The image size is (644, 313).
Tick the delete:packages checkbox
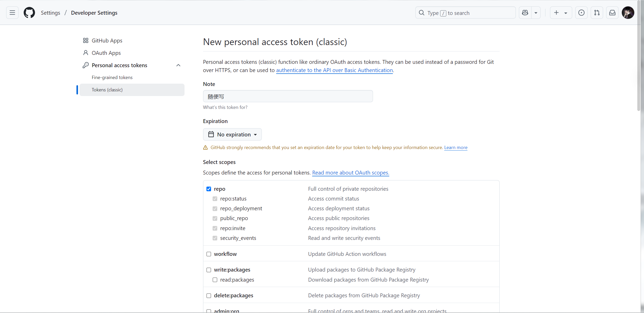[209, 295]
